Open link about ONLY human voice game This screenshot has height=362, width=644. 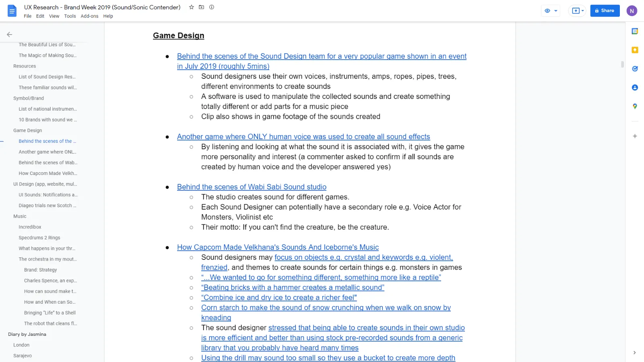coord(303,137)
